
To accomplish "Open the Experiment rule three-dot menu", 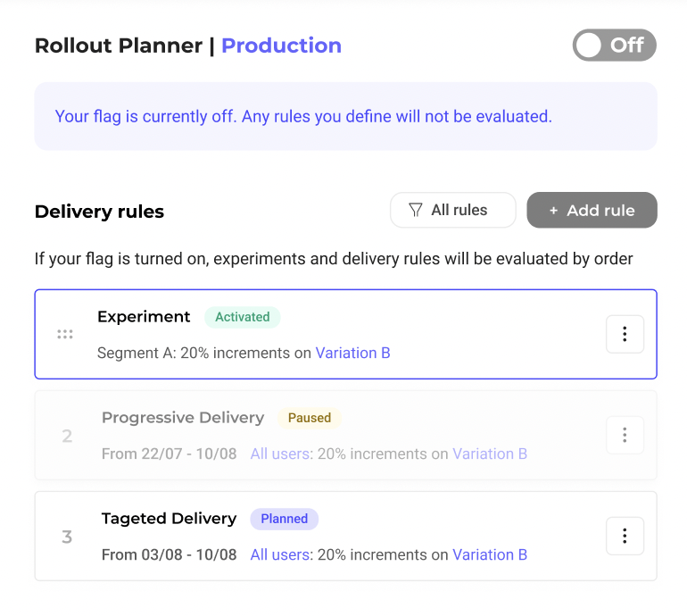I will (x=625, y=334).
